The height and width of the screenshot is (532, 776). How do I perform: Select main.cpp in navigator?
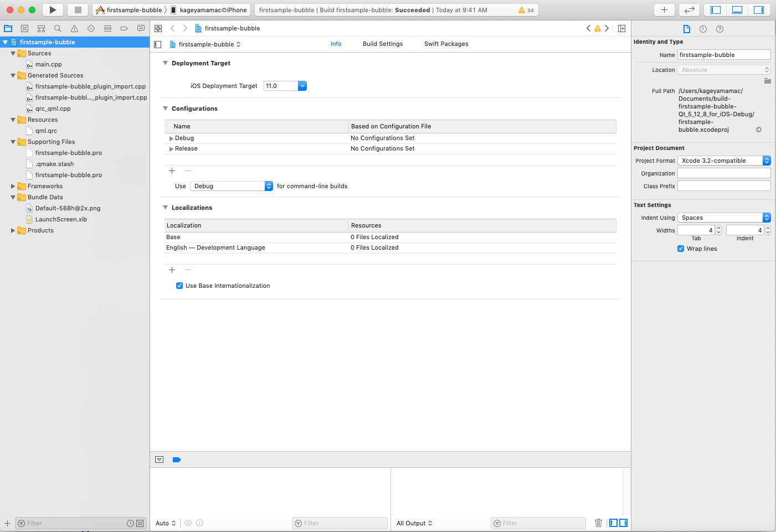click(48, 64)
